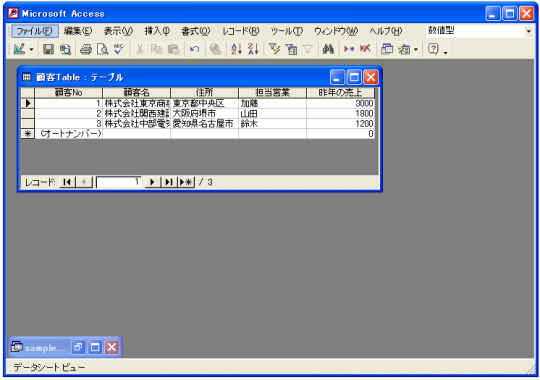Click the new record navigation button

coord(186,182)
